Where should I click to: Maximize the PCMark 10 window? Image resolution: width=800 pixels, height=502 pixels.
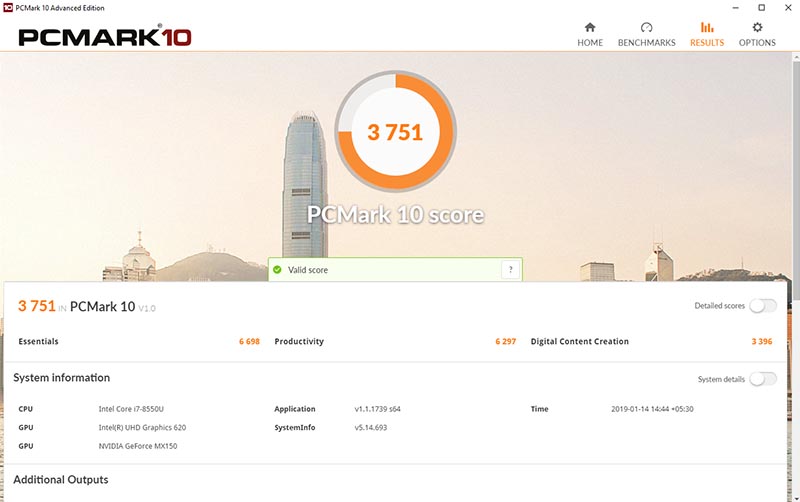click(x=761, y=8)
